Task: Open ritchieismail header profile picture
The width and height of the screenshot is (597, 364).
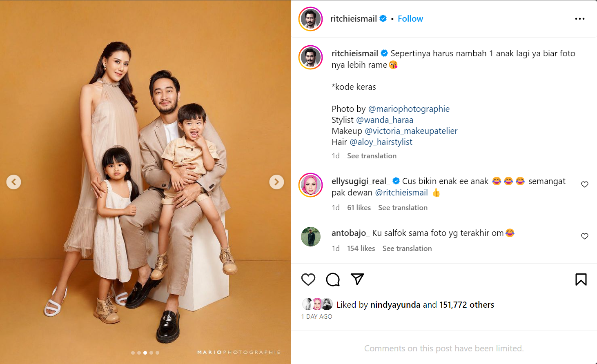Action: click(x=311, y=19)
